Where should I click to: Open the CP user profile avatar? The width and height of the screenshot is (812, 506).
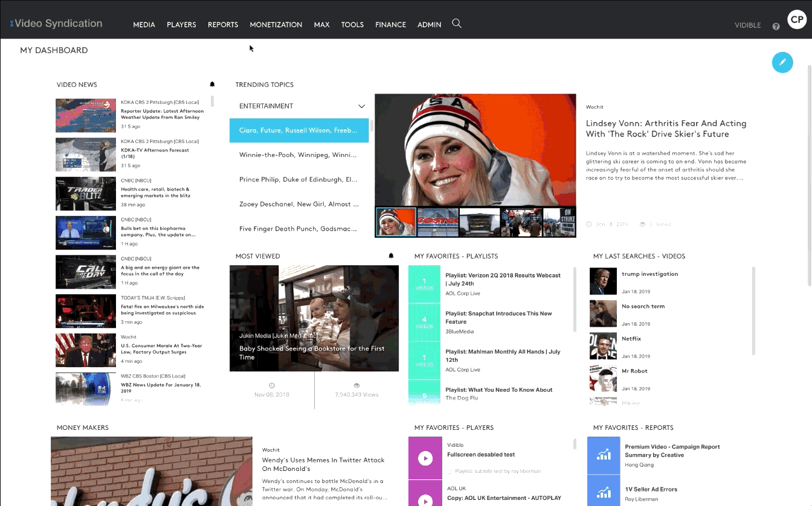click(x=797, y=20)
